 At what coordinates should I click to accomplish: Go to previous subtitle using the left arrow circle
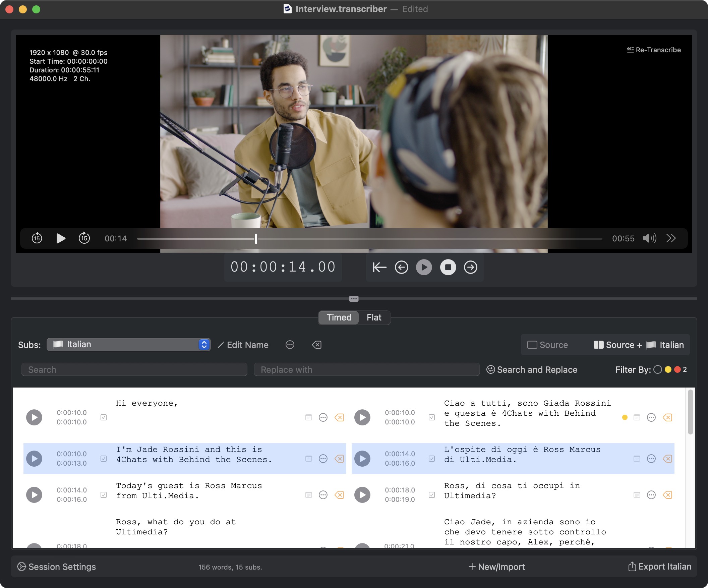tap(401, 268)
